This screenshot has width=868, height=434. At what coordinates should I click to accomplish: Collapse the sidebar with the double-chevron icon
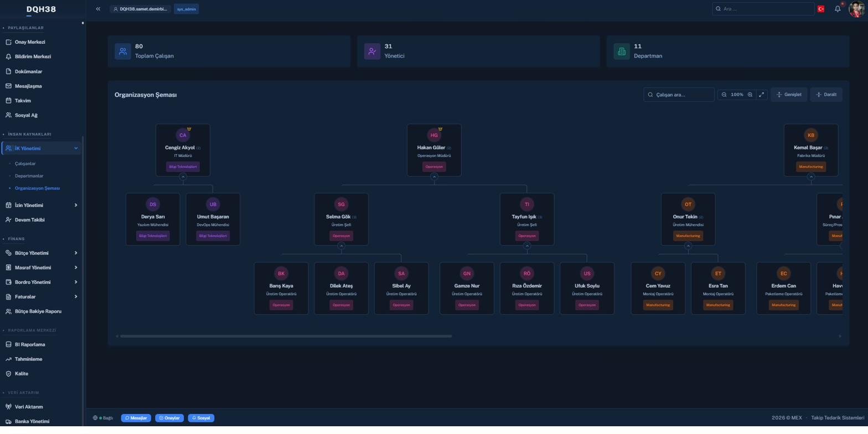pyautogui.click(x=98, y=9)
